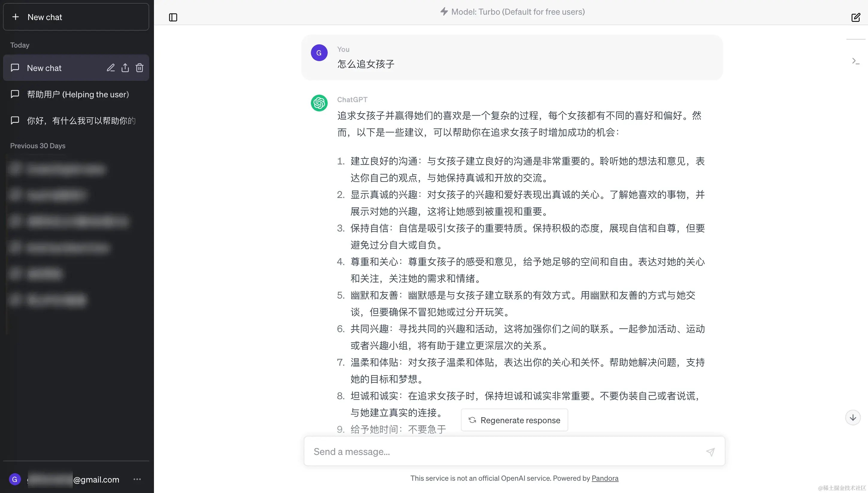Click the user avatar next to the question

coord(319,53)
